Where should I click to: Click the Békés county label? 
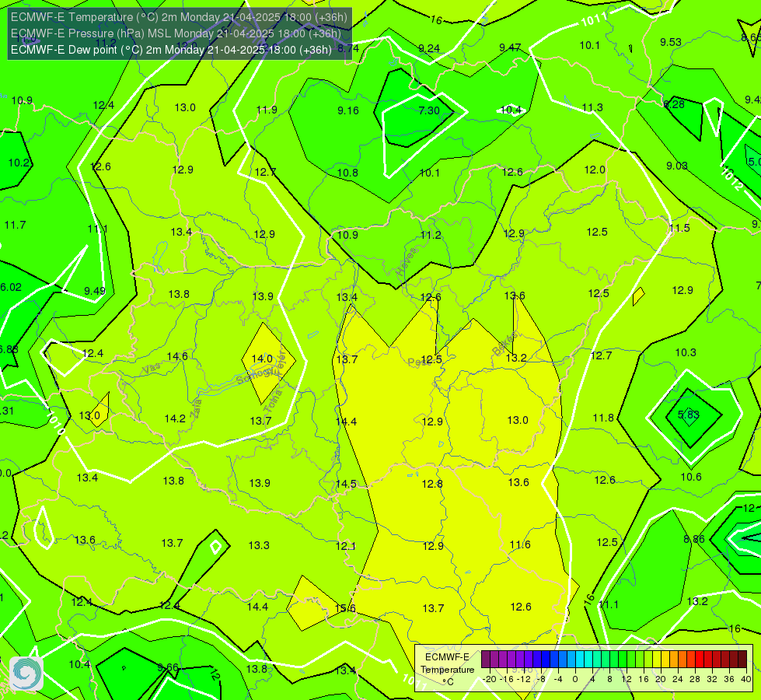(x=504, y=344)
